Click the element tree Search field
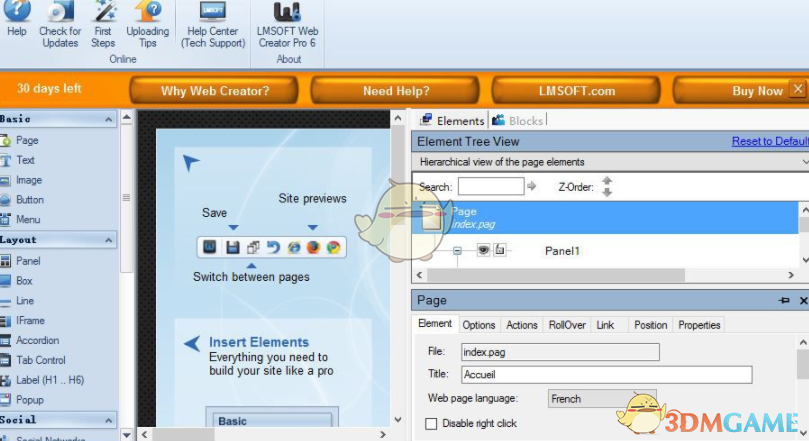 pos(491,186)
